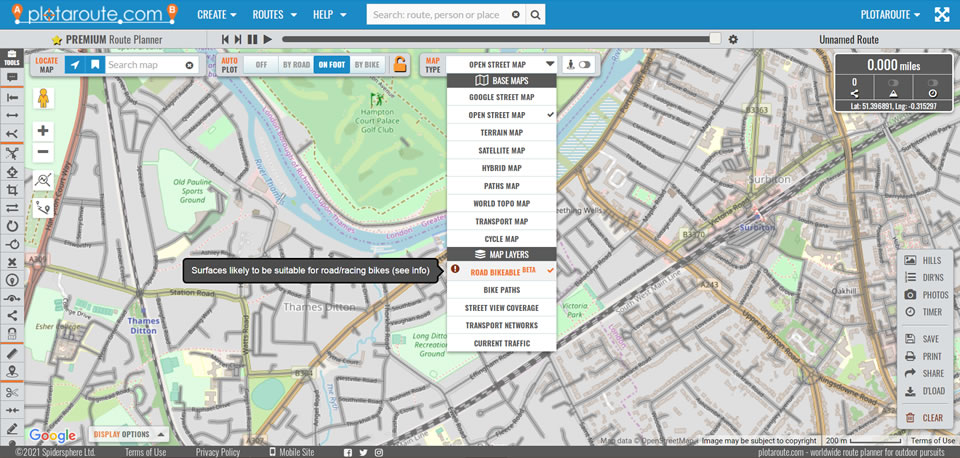
Task: Expand the Help menu
Action: [329, 15]
